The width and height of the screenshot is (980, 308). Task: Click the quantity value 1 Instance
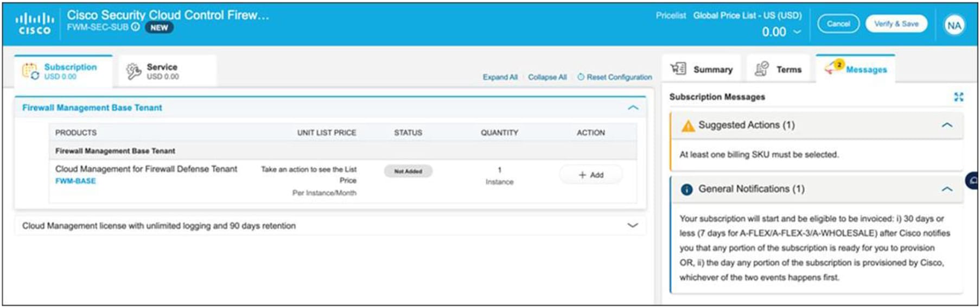tap(499, 175)
